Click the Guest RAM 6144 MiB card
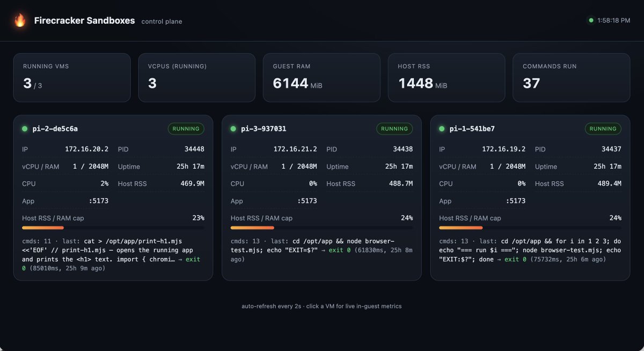The height and width of the screenshot is (351, 644). (322, 77)
